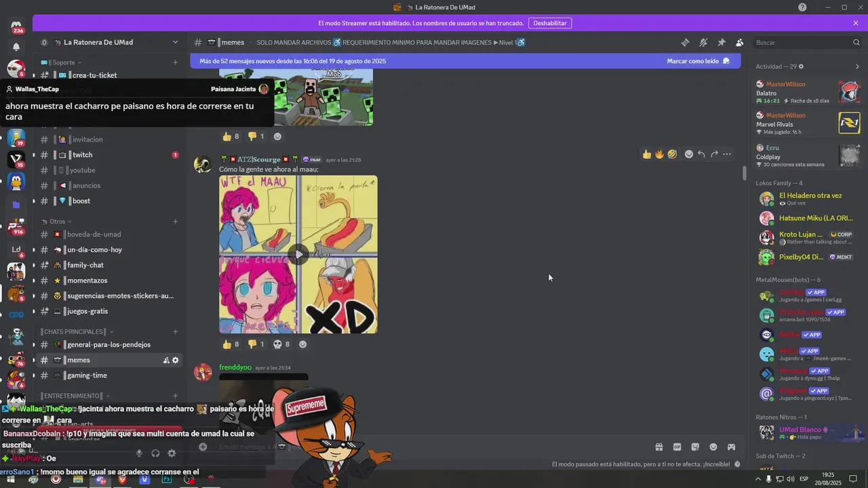Open the V-logo server with 15 badge
The width and height of the screenshot is (868, 488).
click(16, 159)
